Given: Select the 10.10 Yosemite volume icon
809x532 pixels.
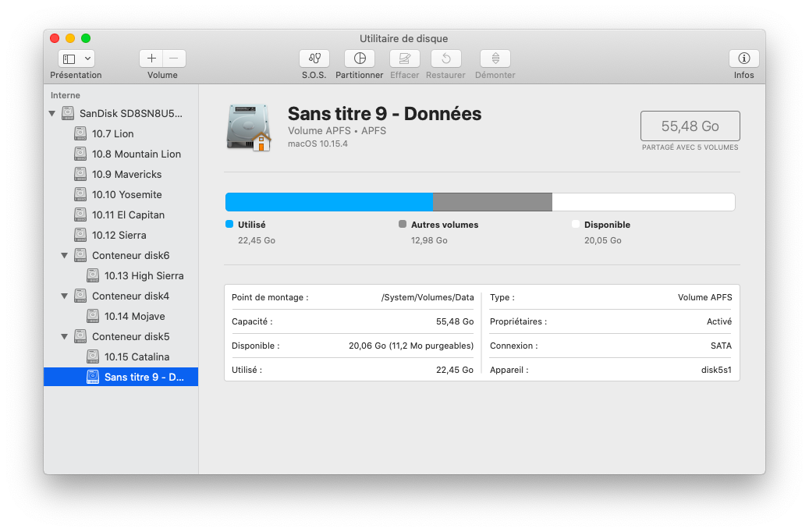Looking at the screenshot, I should point(80,194).
